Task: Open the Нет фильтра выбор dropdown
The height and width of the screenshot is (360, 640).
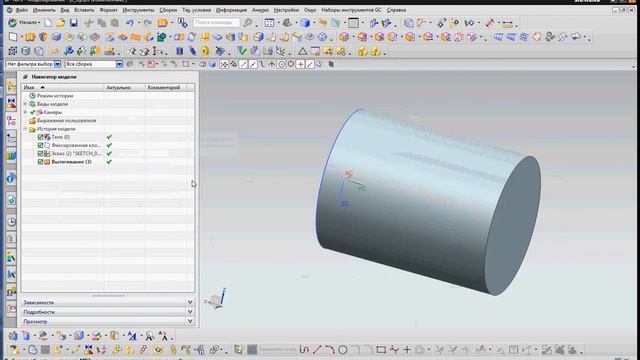Action: 58,64
